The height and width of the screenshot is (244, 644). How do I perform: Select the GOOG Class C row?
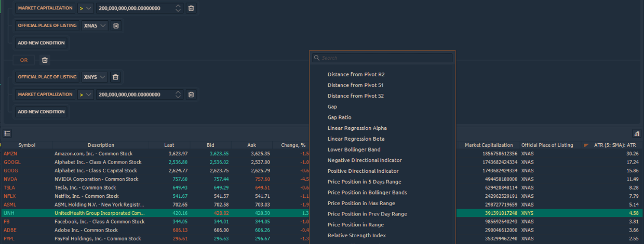click(x=322, y=170)
